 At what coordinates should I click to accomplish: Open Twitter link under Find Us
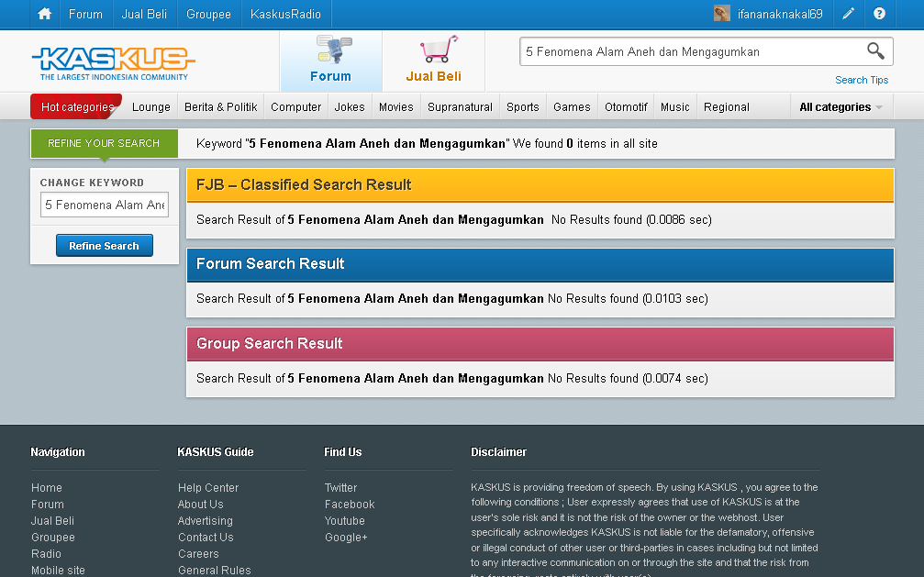click(x=340, y=488)
